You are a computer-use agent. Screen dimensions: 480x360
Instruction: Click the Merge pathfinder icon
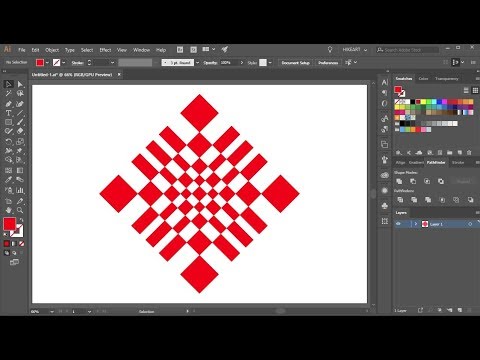[x=428, y=200]
